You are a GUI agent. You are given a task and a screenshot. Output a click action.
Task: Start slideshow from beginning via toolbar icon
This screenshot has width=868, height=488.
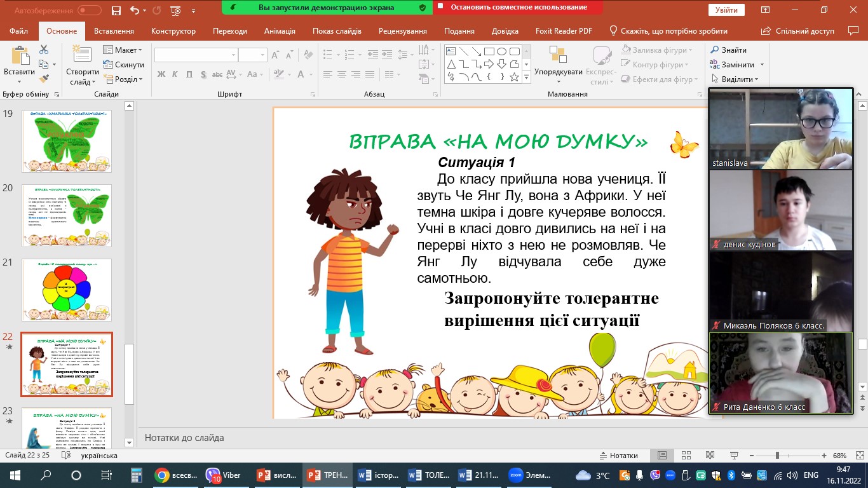pos(177,10)
